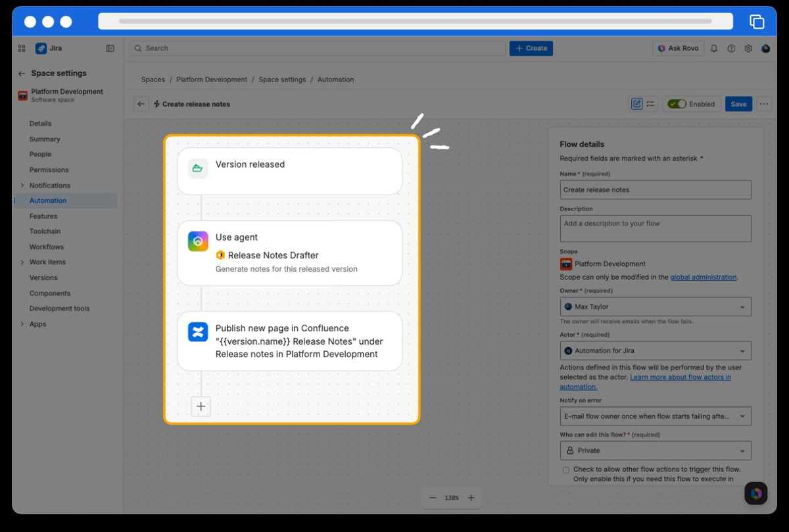This screenshot has width=789, height=532.
Task: Click the Name field Create release notes
Action: coord(656,190)
